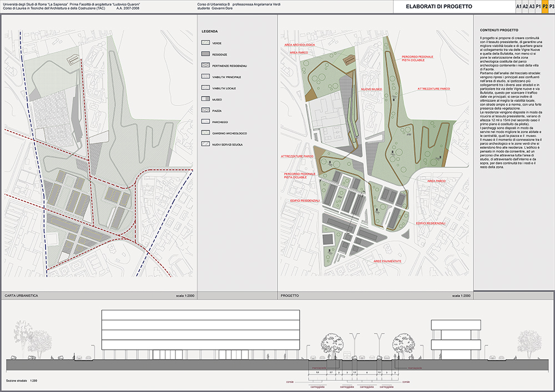Go to the A3 sheet tab

point(532,7)
